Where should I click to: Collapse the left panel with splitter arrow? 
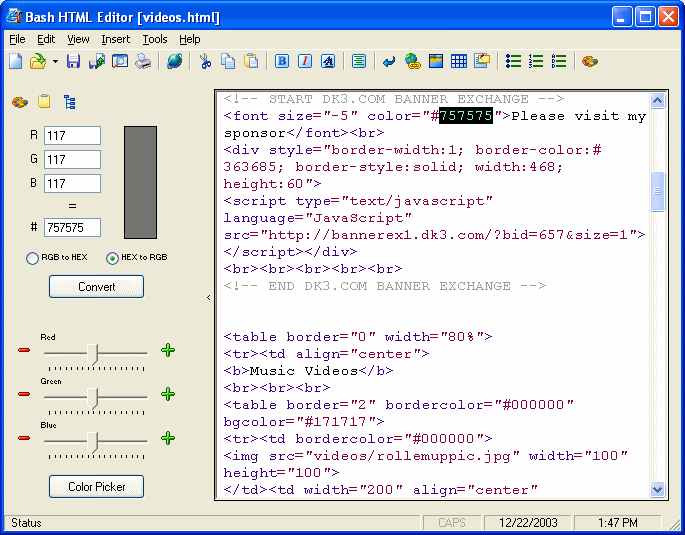coord(208,297)
